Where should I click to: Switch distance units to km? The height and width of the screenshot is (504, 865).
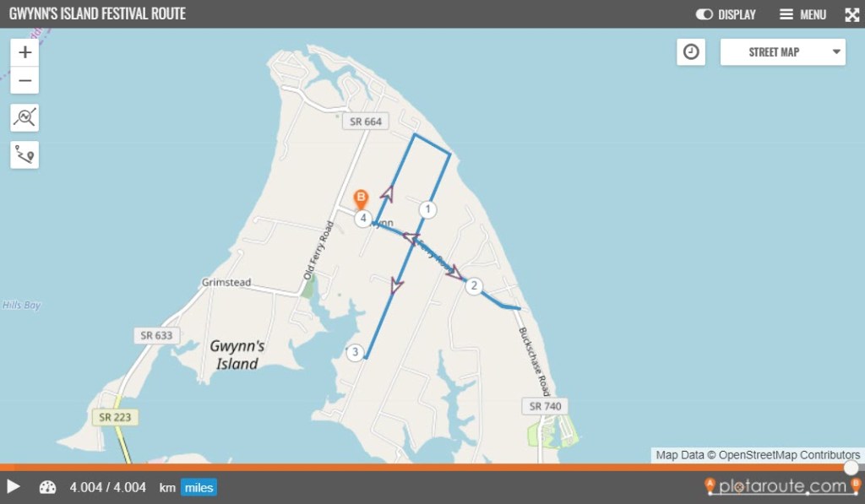tap(167, 487)
